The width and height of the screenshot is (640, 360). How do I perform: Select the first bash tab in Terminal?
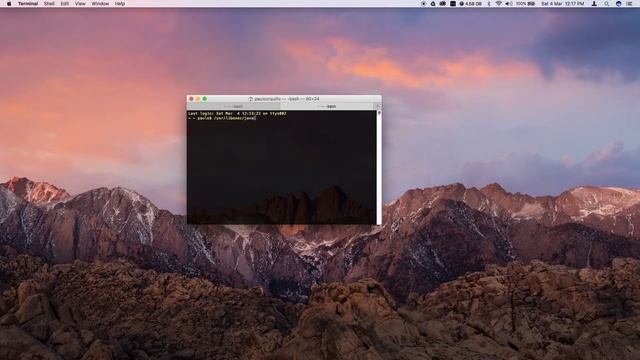coord(233,106)
